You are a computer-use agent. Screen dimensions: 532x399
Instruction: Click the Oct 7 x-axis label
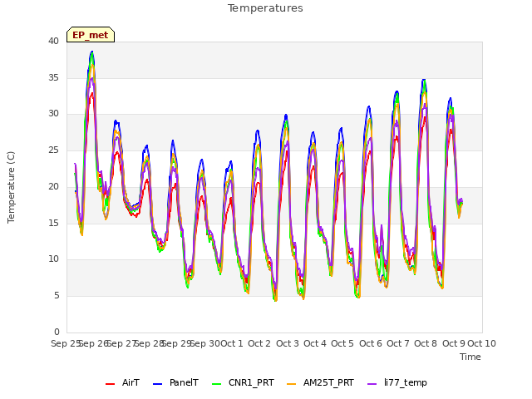coord(398,343)
